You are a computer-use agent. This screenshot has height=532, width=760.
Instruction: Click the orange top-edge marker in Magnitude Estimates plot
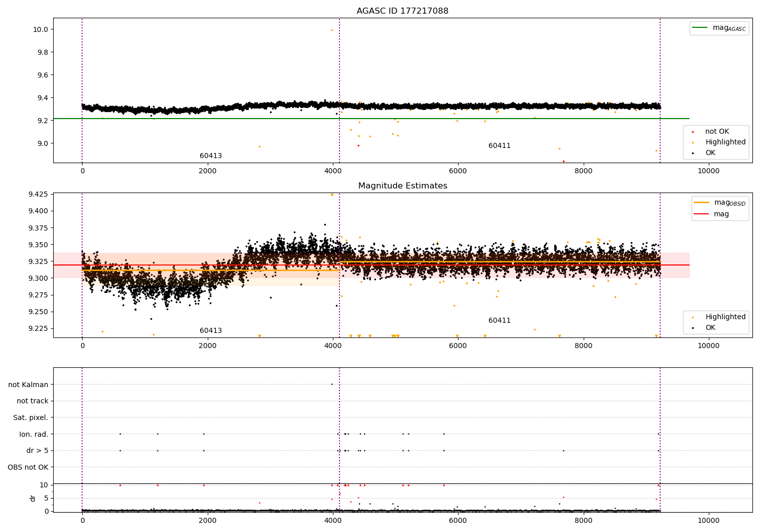coord(332,195)
